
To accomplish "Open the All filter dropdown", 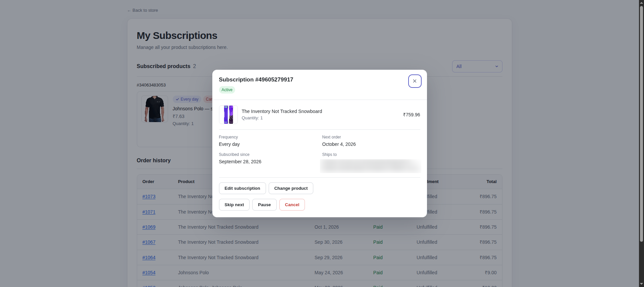I will point(477,66).
